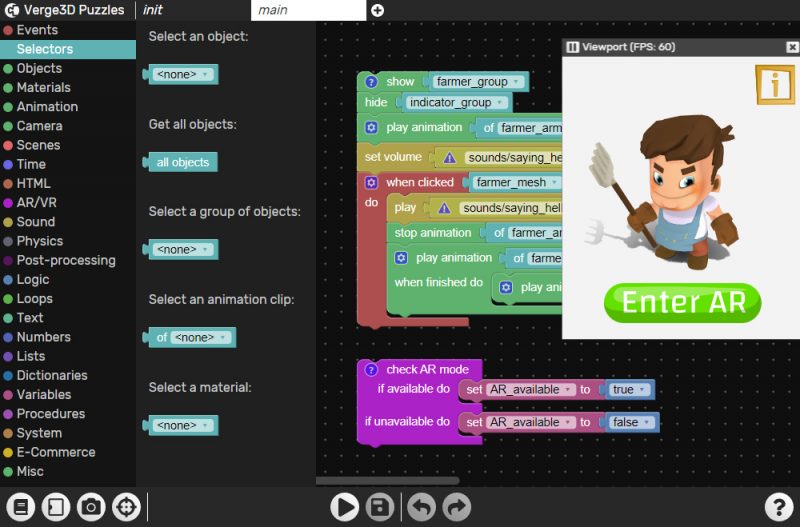Click the plus icon to add new tab
The width and height of the screenshot is (800, 527).
[x=377, y=10]
